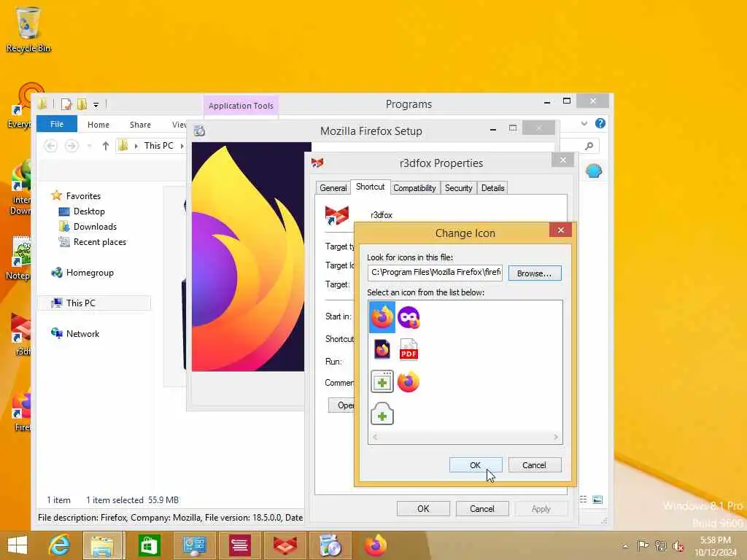Open Share ribbon tab in Programs window
The height and width of the screenshot is (560, 747).
[x=140, y=124]
